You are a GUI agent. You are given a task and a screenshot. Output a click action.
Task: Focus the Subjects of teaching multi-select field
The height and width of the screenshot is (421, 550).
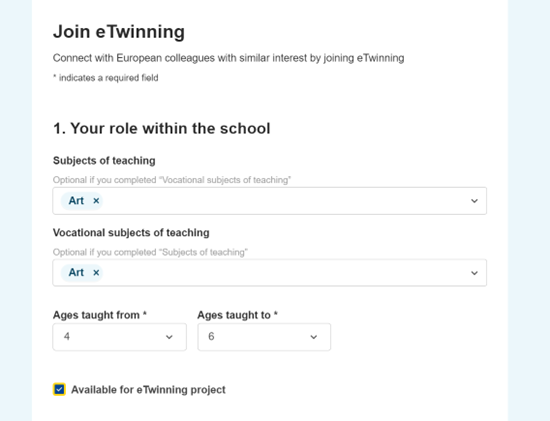click(269, 201)
